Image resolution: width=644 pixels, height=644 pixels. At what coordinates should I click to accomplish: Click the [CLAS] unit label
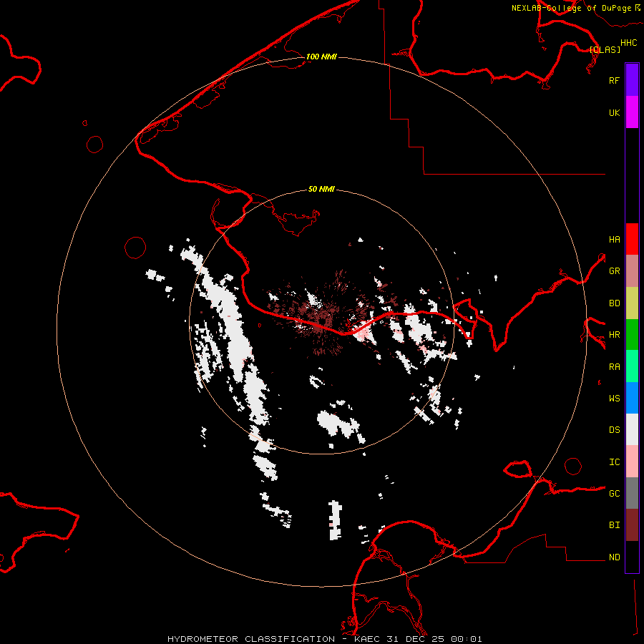point(605,49)
